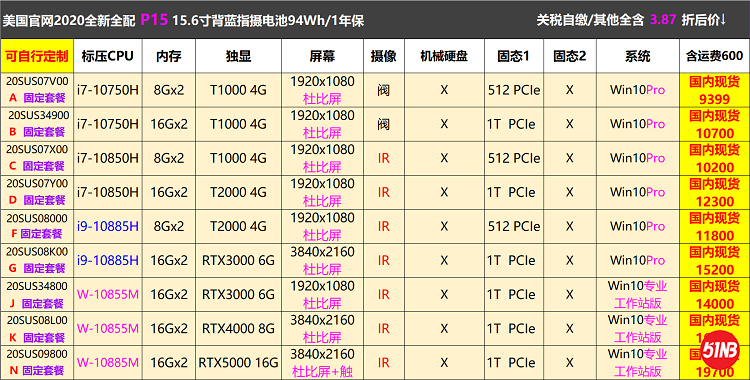The image size is (750, 380).
Task: Click the 可自行定制 header cell
Action: click(x=37, y=56)
